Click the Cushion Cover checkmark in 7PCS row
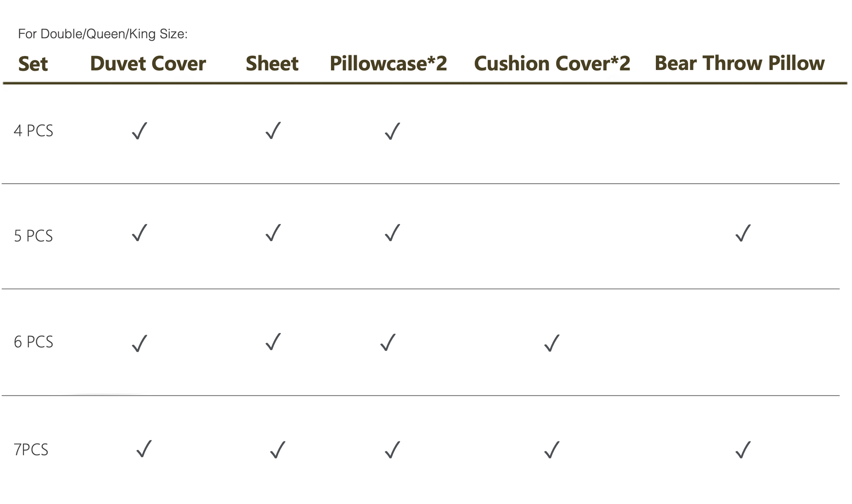Viewport: 852px width, 504px height. (x=552, y=450)
